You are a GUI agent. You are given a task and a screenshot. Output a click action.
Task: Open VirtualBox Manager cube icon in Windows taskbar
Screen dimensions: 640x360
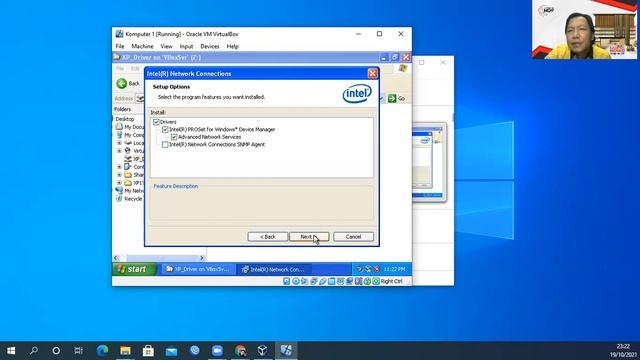tap(263, 350)
